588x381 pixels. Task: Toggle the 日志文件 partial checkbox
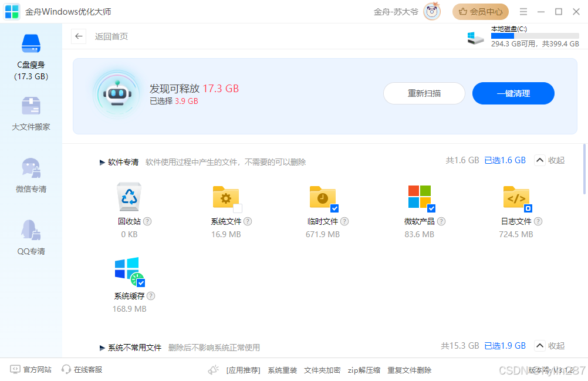coord(528,208)
